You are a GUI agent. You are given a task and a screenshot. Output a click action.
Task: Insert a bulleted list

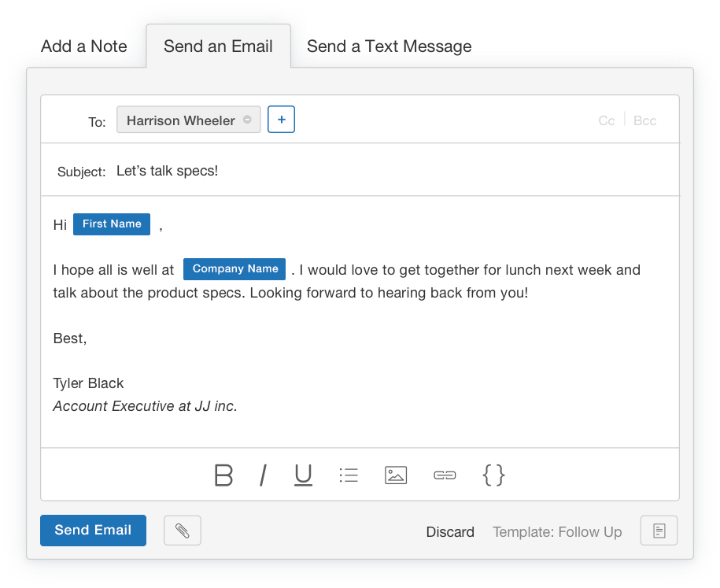349,475
